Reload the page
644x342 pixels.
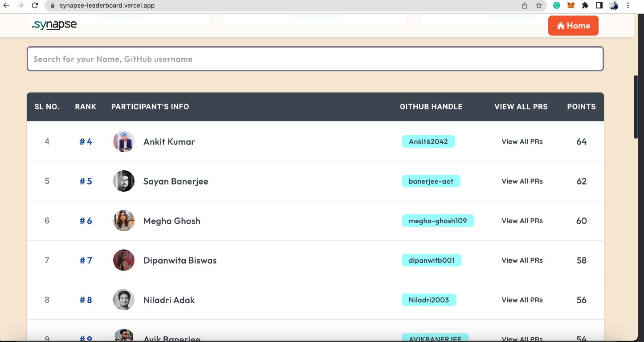35,6
